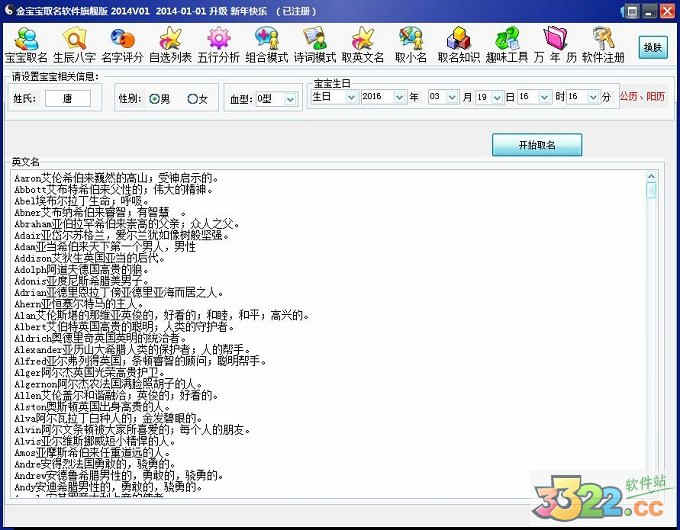Select the Abner name entry
This screenshot has width=680, height=530.
[x=100, y=213]
